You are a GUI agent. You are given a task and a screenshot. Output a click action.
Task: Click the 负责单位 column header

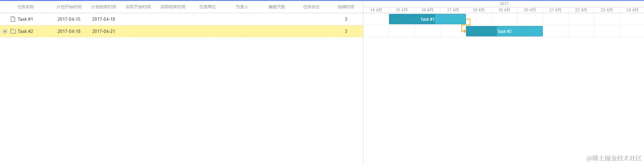point(208,7)
